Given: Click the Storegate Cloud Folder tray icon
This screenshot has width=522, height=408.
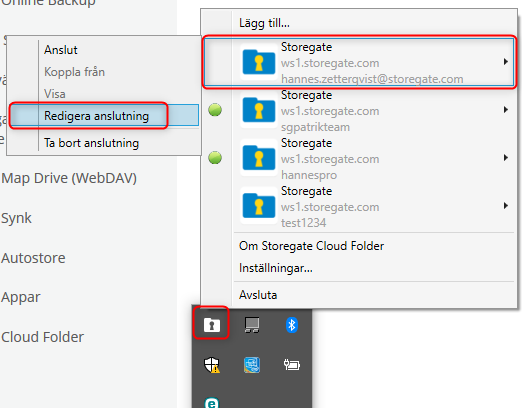Looking at the screenshot, I should click(x=212, y=325).
